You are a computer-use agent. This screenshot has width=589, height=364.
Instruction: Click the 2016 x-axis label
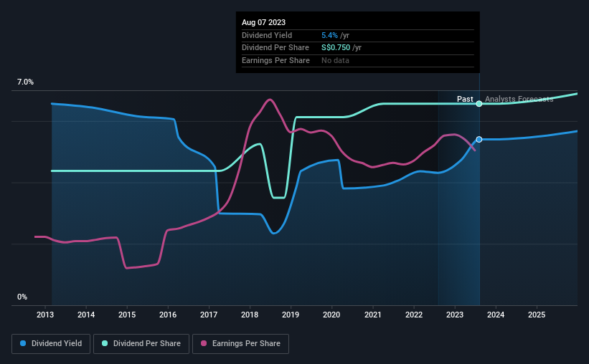[x=168, y=315]
